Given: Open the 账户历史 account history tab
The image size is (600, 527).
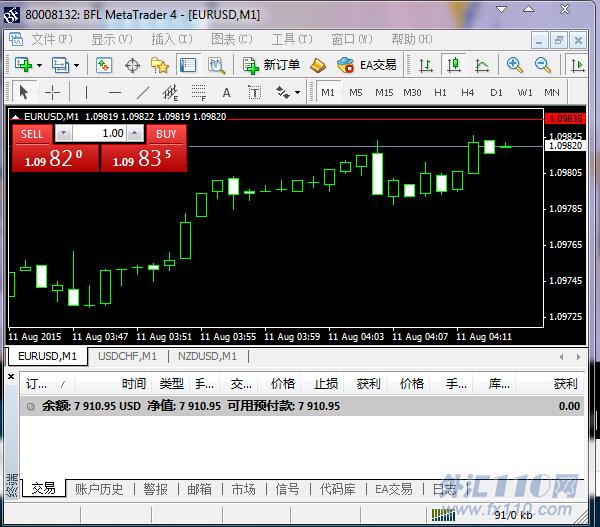Looking at the screenshot, I should coord(99,489).
